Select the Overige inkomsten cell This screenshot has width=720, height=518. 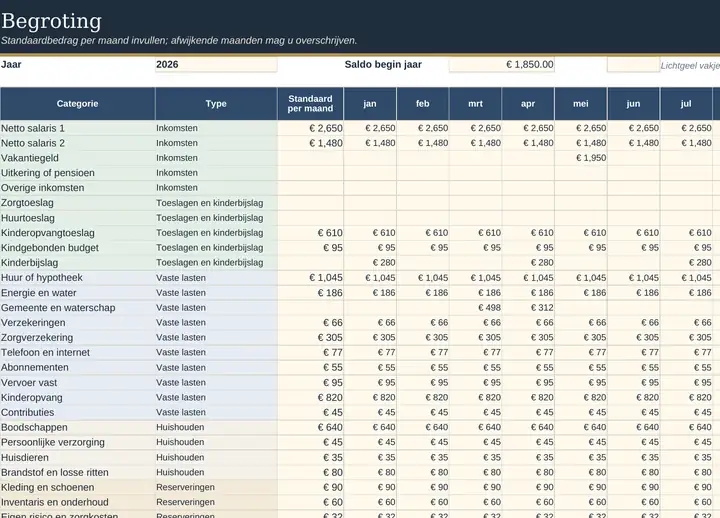tap(78, 188)
